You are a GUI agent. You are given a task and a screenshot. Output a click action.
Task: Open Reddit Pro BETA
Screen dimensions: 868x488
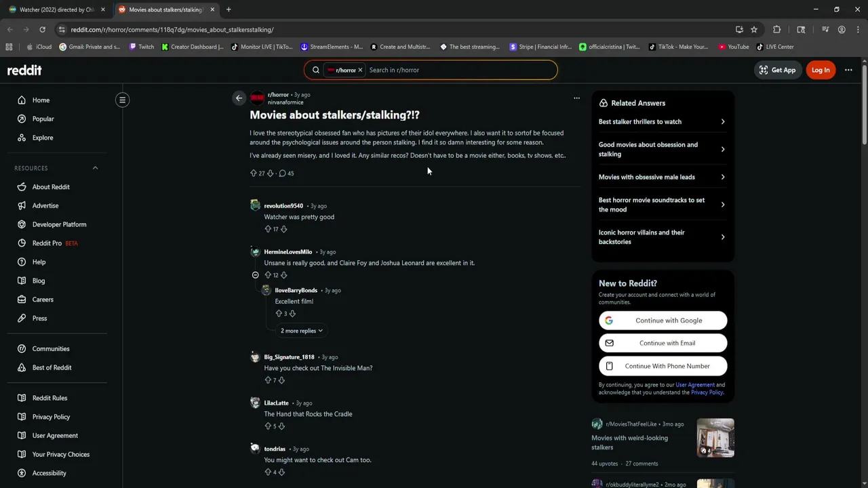(x=55, y=243)
